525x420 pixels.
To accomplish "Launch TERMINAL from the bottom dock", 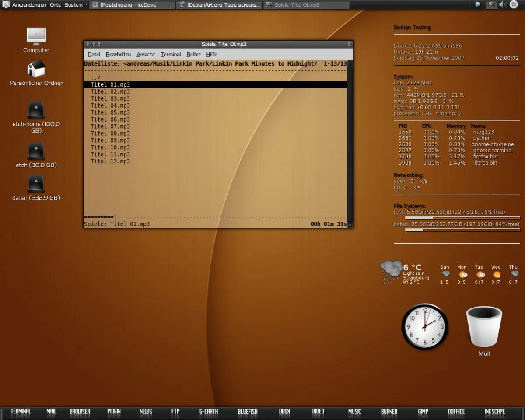I will tap(21, 412).
